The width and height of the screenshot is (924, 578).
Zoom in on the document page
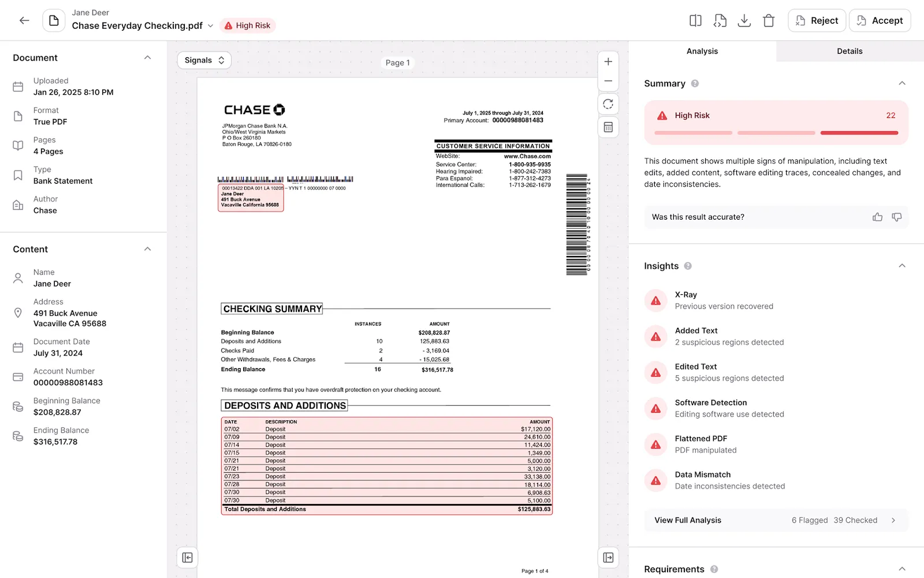(x=608, y=61)
